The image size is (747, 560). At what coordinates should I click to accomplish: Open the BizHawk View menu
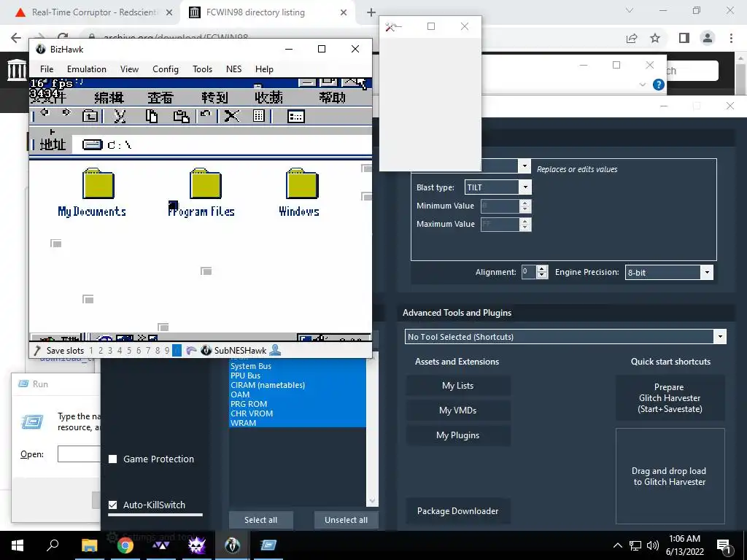click(129, 69)
